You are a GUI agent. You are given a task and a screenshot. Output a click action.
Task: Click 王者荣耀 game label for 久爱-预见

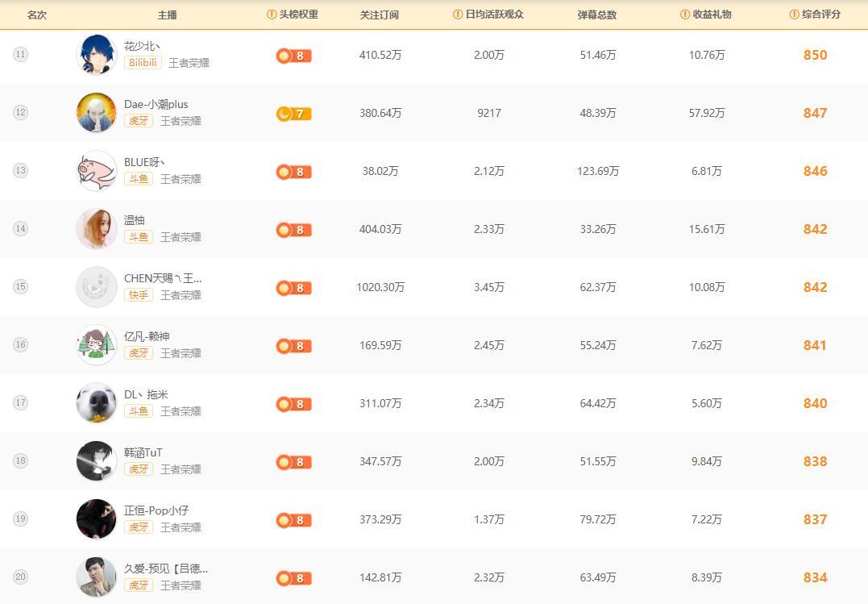click(x=181, y=585)
